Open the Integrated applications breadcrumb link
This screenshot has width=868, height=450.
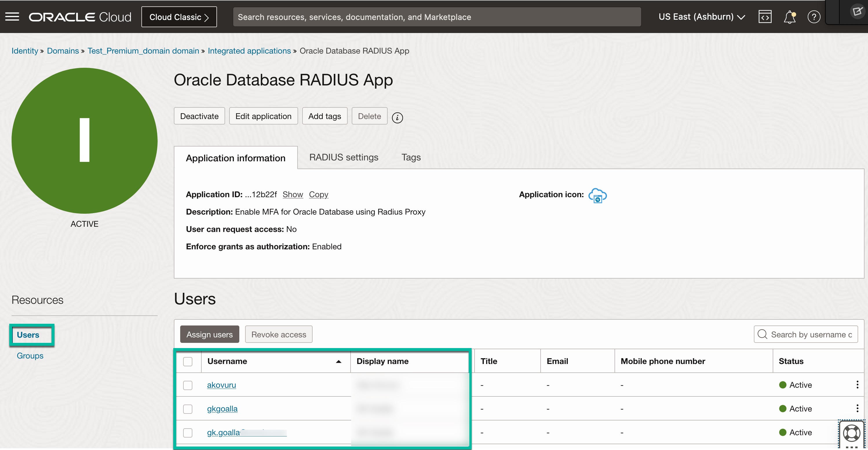[249, 51]
